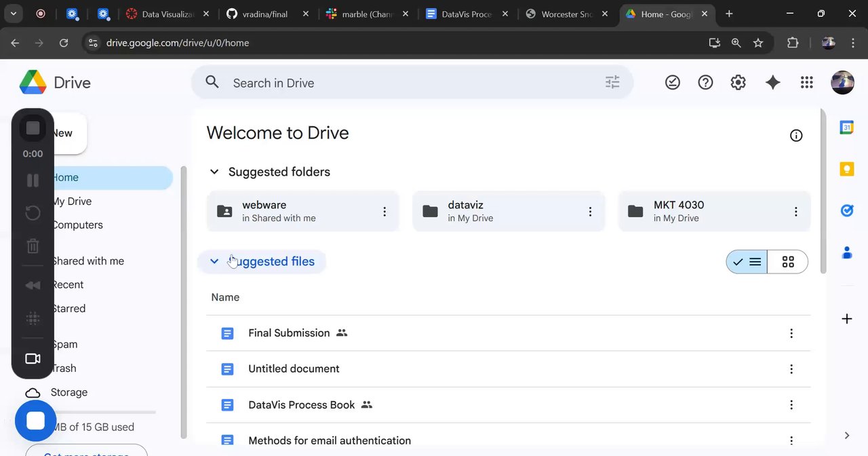Click the Gemini sparkle icon

(x=772, y=83)
